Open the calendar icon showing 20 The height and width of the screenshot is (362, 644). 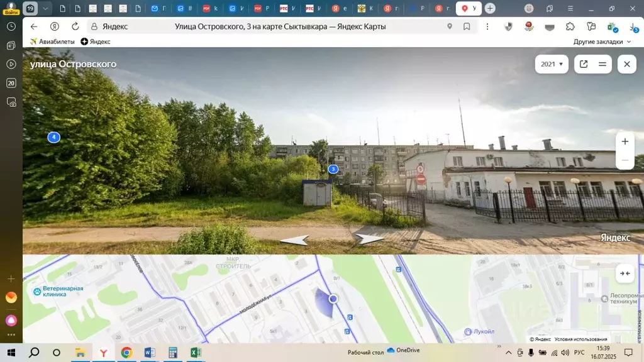(x=11, y=83)
